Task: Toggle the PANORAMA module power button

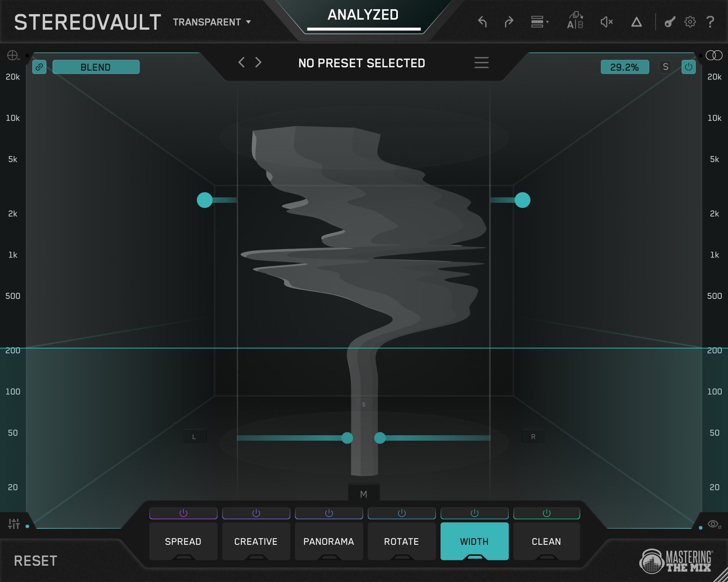Action: click(x=329, y=513)
